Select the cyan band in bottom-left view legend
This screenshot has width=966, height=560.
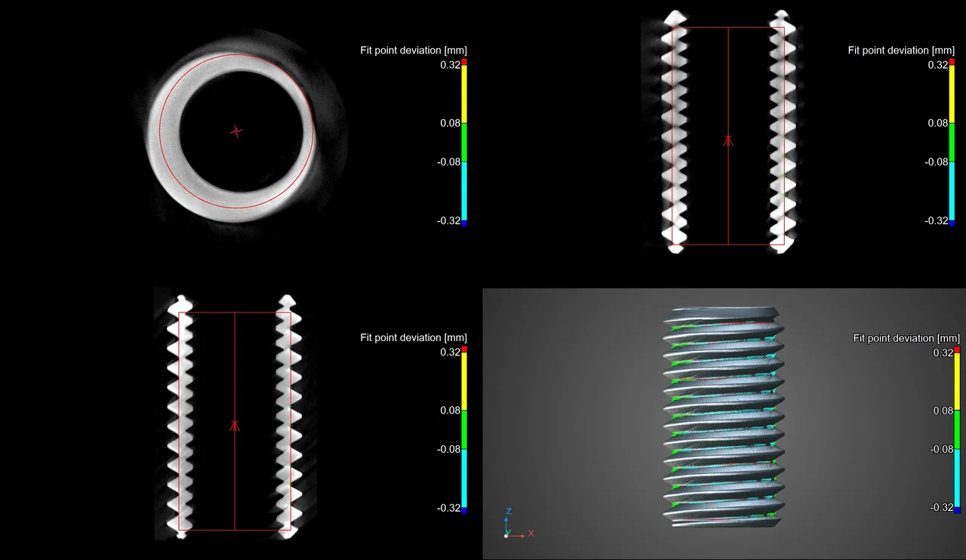(x=465, y=478)
